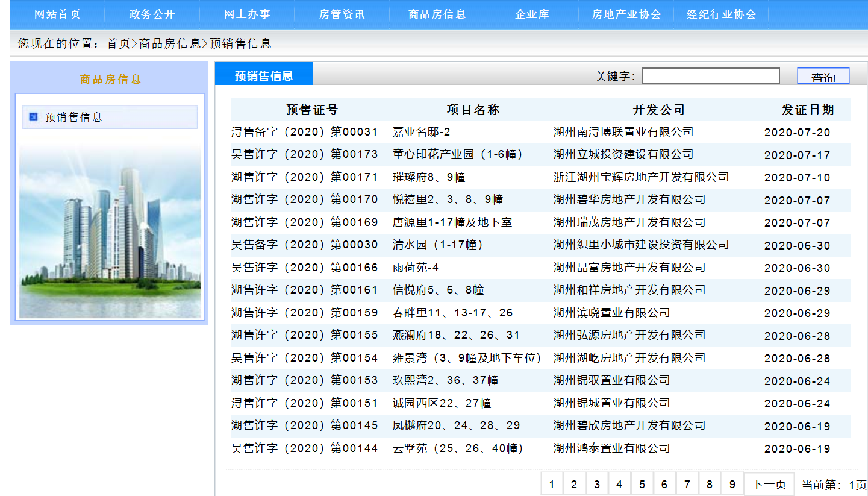868x496 pixels.
Task: Open project 诚园西区22、27幢
Action: pos(442,403)
